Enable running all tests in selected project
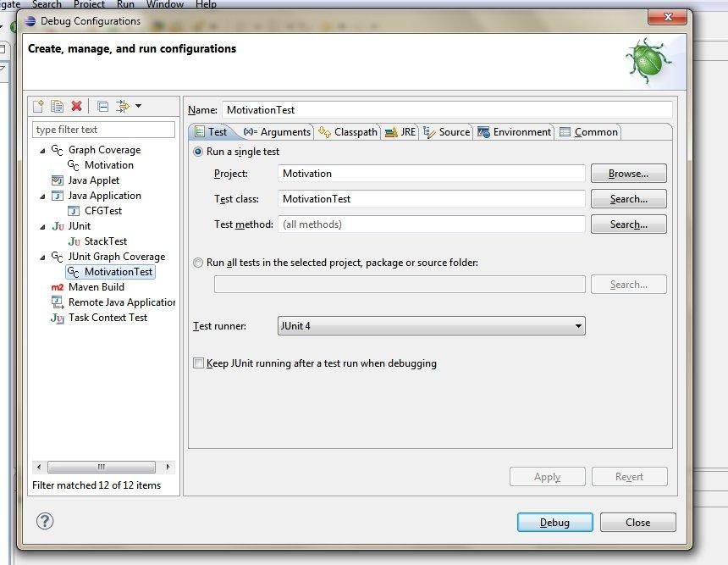728x565 pixels. 197,263
